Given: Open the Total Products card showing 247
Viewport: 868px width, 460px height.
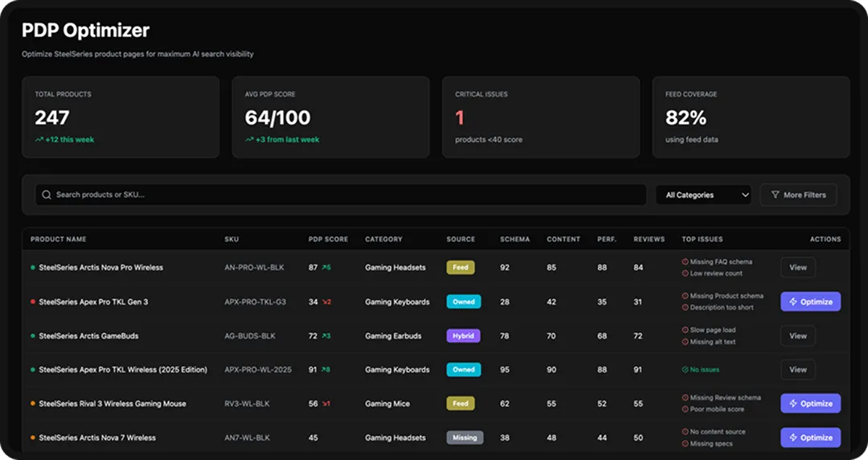Looking at the screenshot, I should pos(121,117).
